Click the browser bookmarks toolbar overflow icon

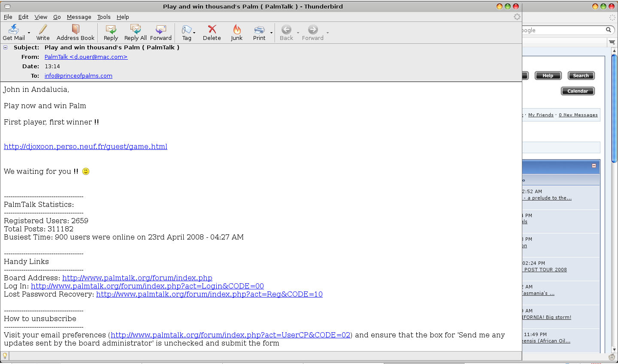coord(612,42)
